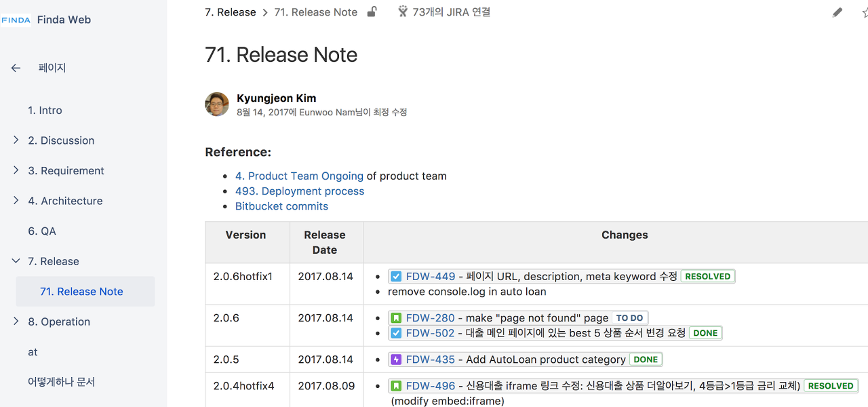This screenshot has height=407, width=868.
Task: Click the FDW-280 story type icon
Action: pyautogui.click(x=396, y=318)
